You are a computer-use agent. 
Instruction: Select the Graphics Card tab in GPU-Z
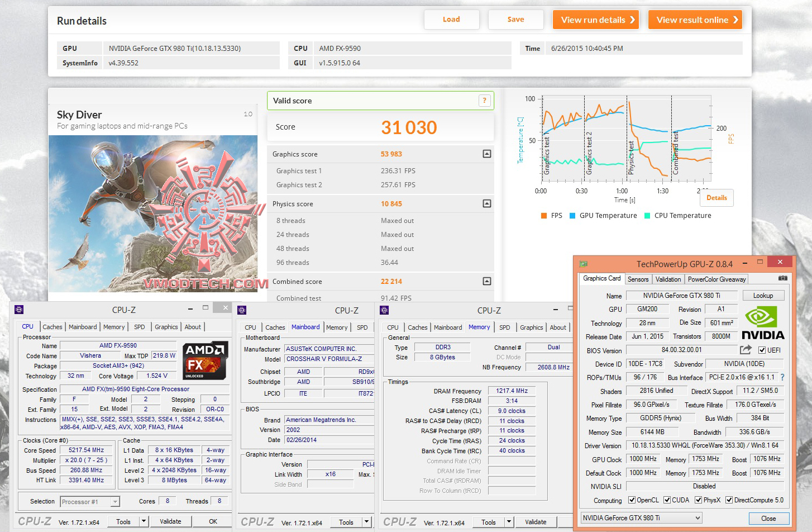tap(601, 278)
